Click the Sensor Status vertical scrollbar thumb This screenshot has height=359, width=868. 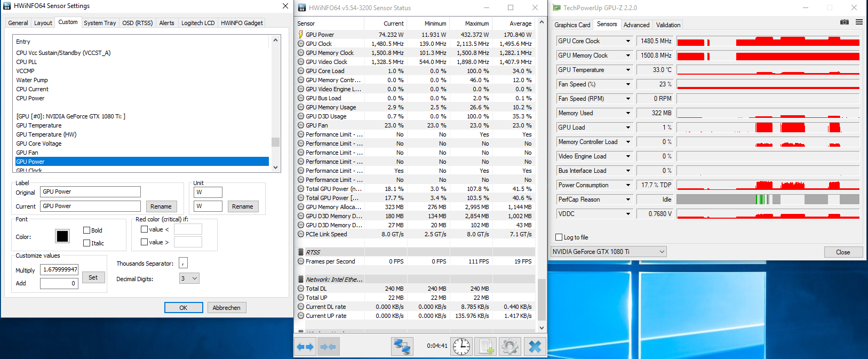pyautogui.click(x=541, y=300)
